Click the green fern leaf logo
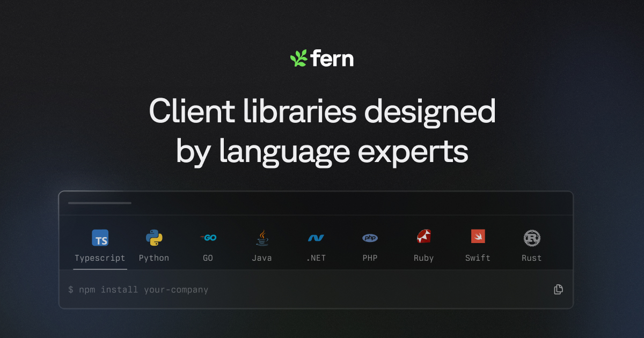This screenshot has height=338, width=644. tap(298, 58)
